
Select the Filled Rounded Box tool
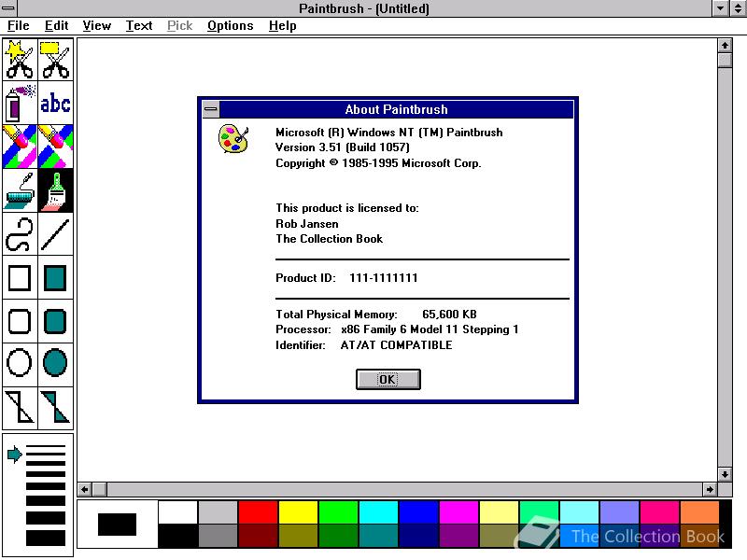point(56,321)
